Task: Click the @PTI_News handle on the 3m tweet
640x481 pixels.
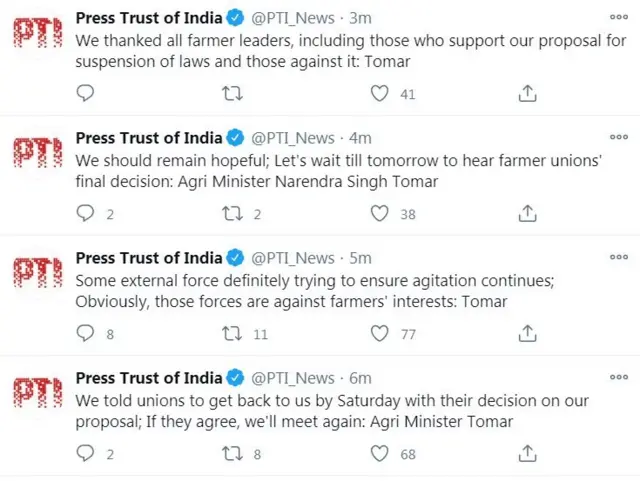Action: pos(292,17)
